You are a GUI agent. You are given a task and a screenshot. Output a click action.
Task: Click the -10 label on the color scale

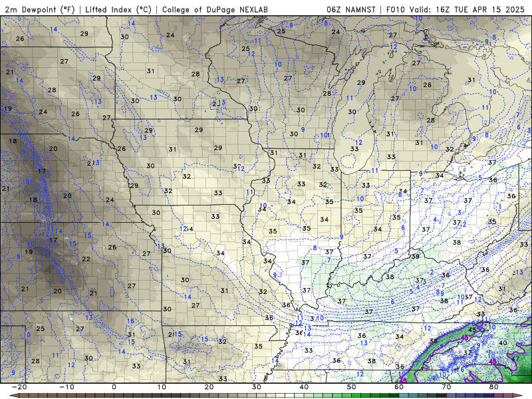[x=66, y=387]
